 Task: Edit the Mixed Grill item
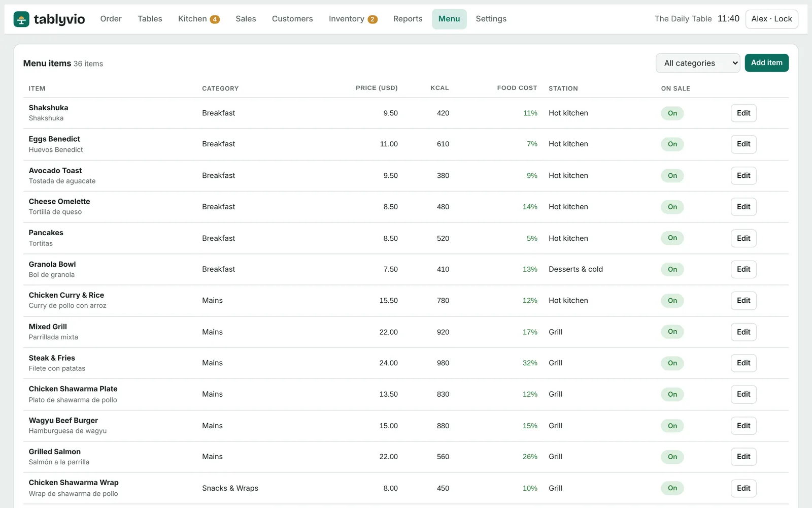click(743, 332)
